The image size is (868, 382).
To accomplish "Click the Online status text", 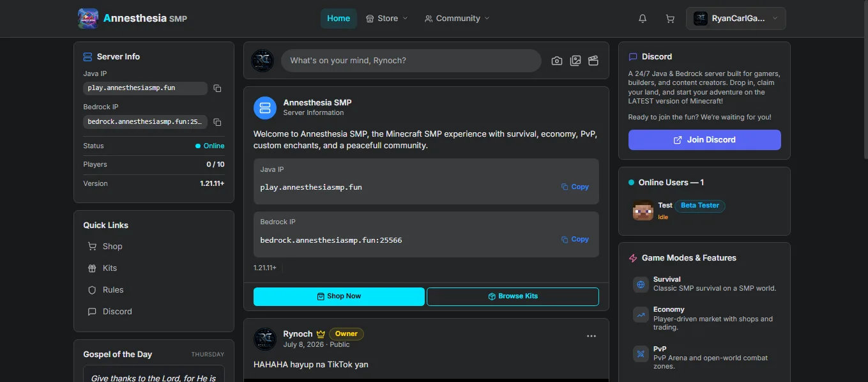I will (x=214, y=146).
